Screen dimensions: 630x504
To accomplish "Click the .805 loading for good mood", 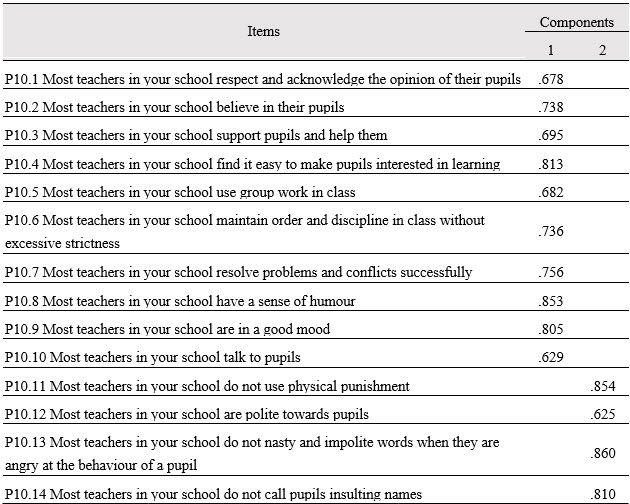I will pos(551,329).
